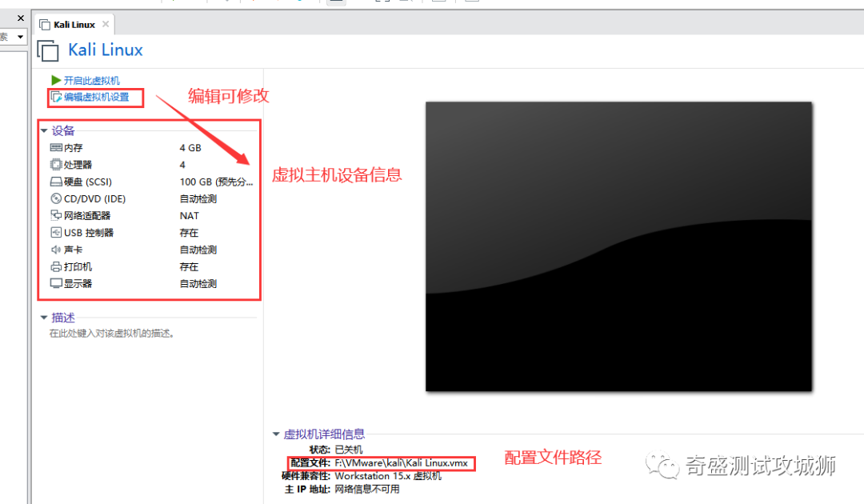
Task: Select the 处理器 processor row
Action: click(x=152, y=165)
